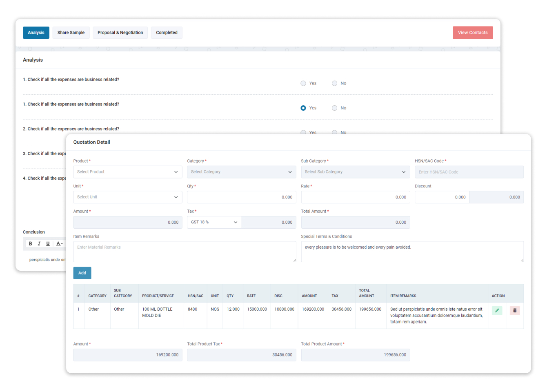
Task: Open View Contacts
Action: pos(473,32)
